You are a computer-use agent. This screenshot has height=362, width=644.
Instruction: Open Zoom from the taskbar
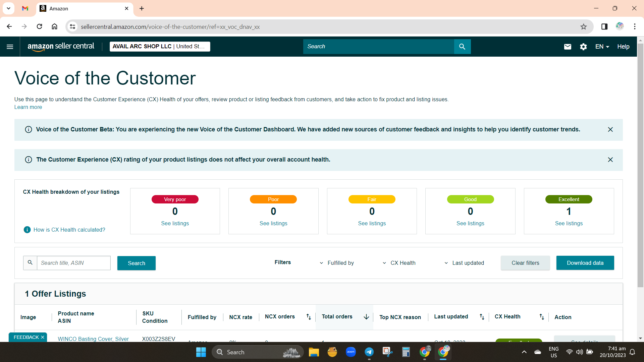pos(351,352)
